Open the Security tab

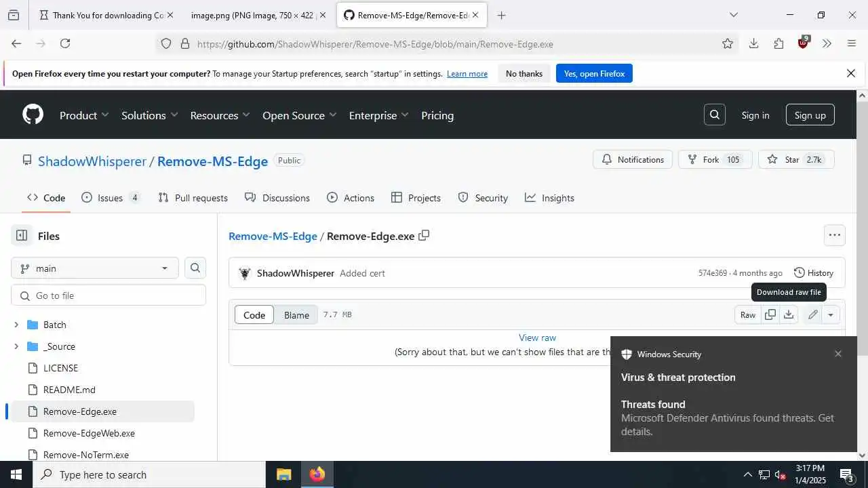coord(483,198)
